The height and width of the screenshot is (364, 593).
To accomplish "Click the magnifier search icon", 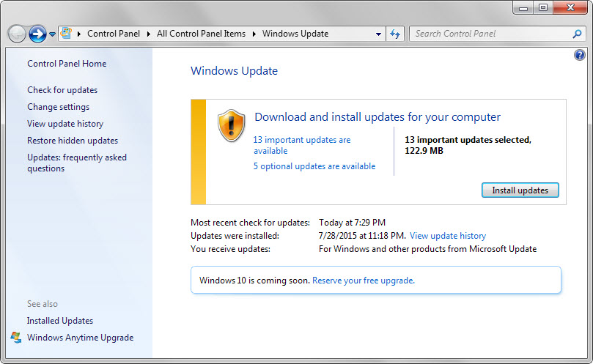I will pos(577,34).
